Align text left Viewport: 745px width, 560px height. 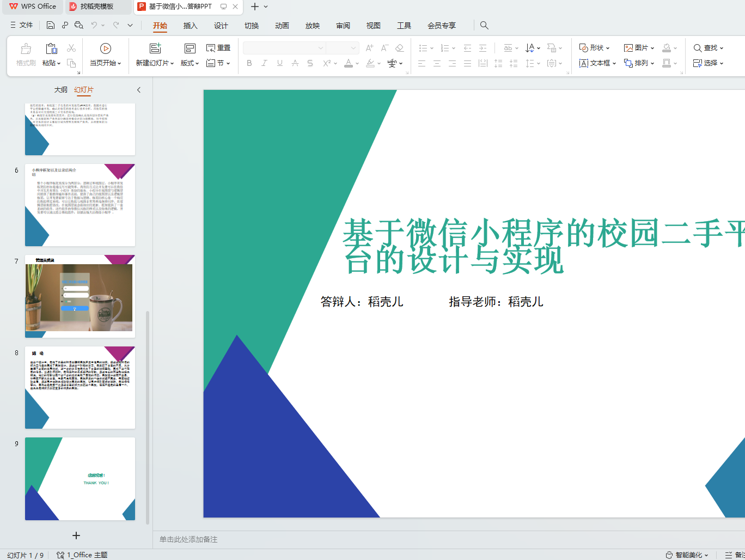[422, 63]
